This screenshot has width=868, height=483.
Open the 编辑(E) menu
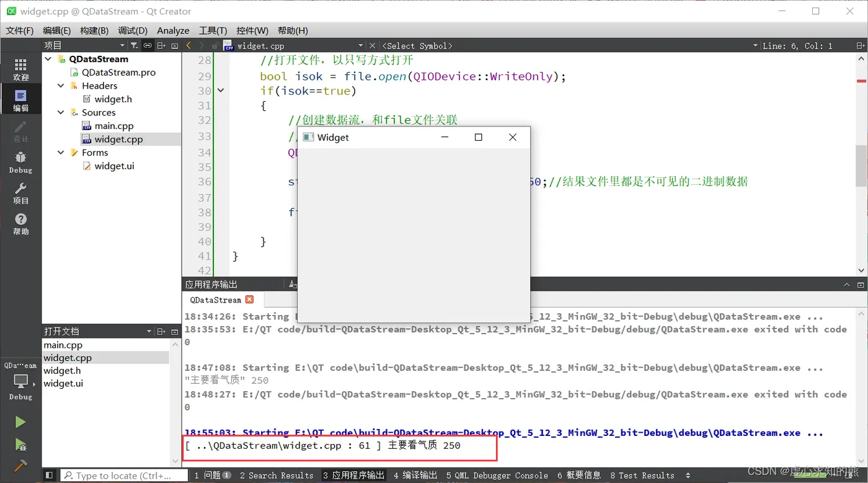tap(57, 30)
